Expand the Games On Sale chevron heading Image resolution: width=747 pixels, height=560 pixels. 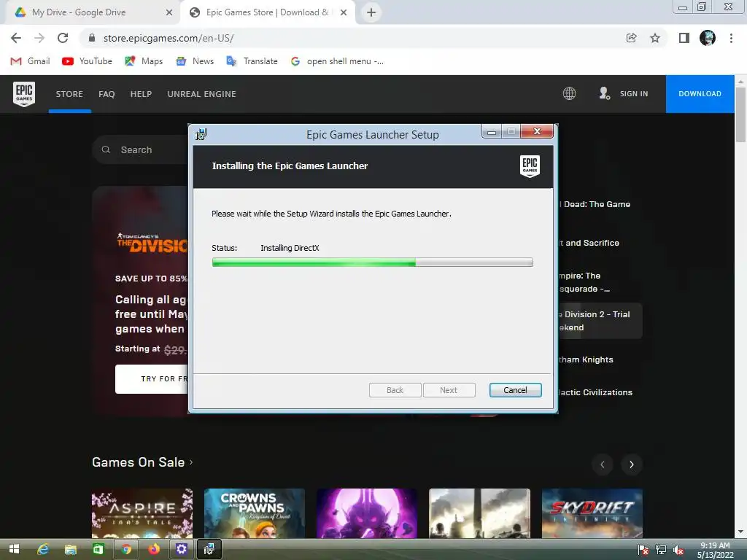pyautogui.click(x=142, y=462)
